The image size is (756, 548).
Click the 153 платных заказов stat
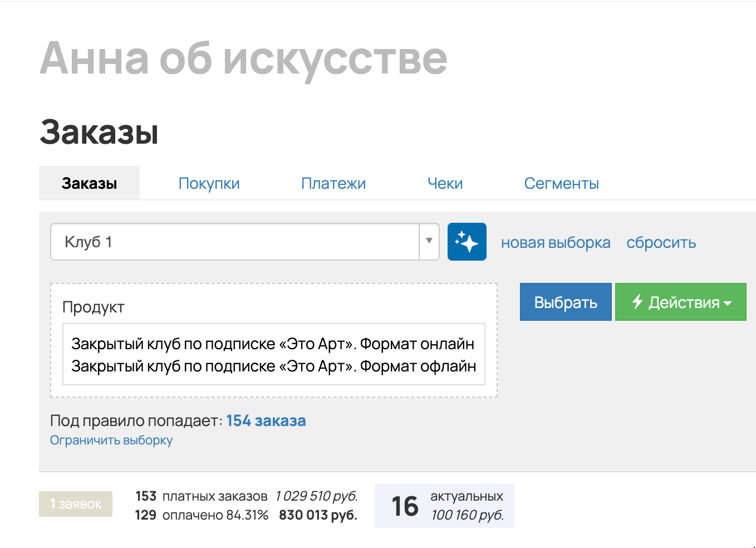(x=202, y=496)
